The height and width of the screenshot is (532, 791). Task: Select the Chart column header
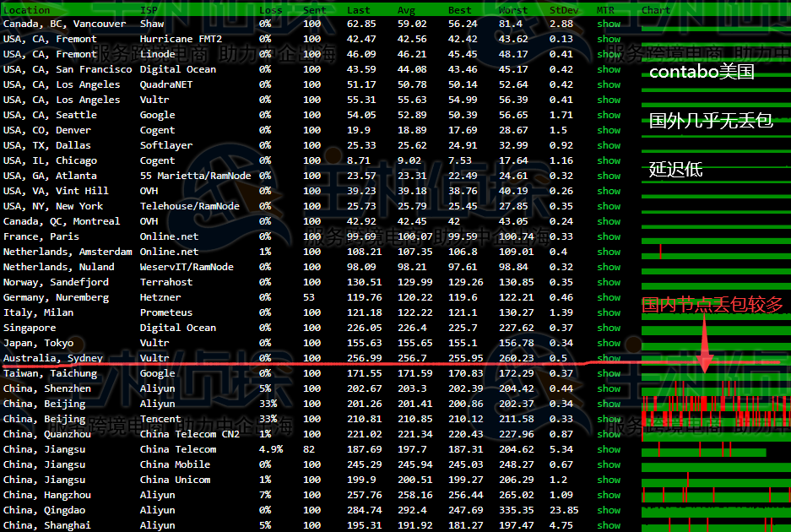pyautogui.click(x=656, y=10)
